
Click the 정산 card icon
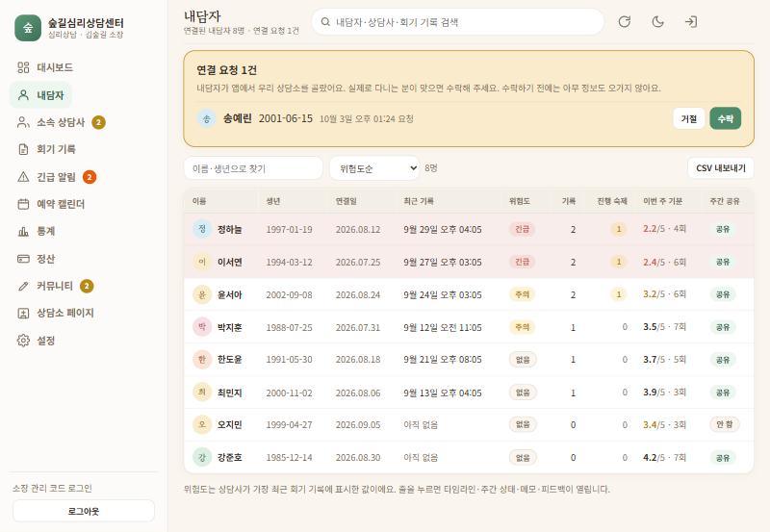click(x=23, y=259)
